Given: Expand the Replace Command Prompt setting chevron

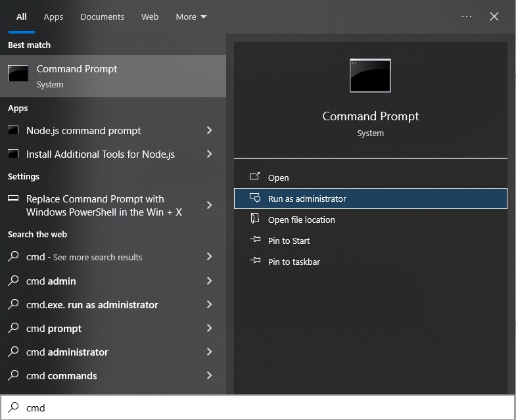Looking at the screenshot, I should [x=209, y=205].
